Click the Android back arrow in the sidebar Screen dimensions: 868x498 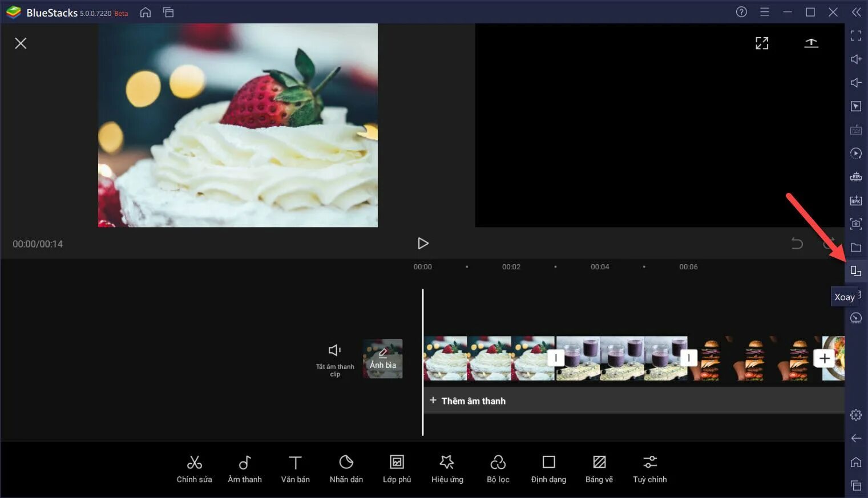click(856, 438)
